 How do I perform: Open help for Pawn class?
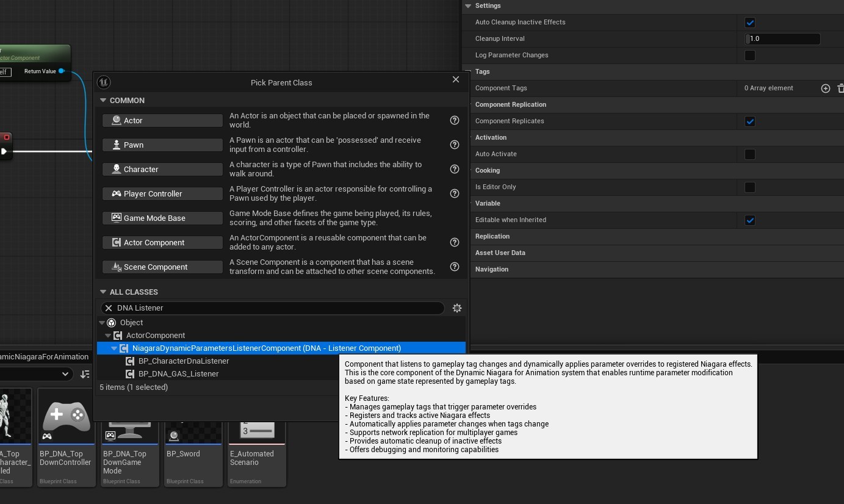[454, 145]
